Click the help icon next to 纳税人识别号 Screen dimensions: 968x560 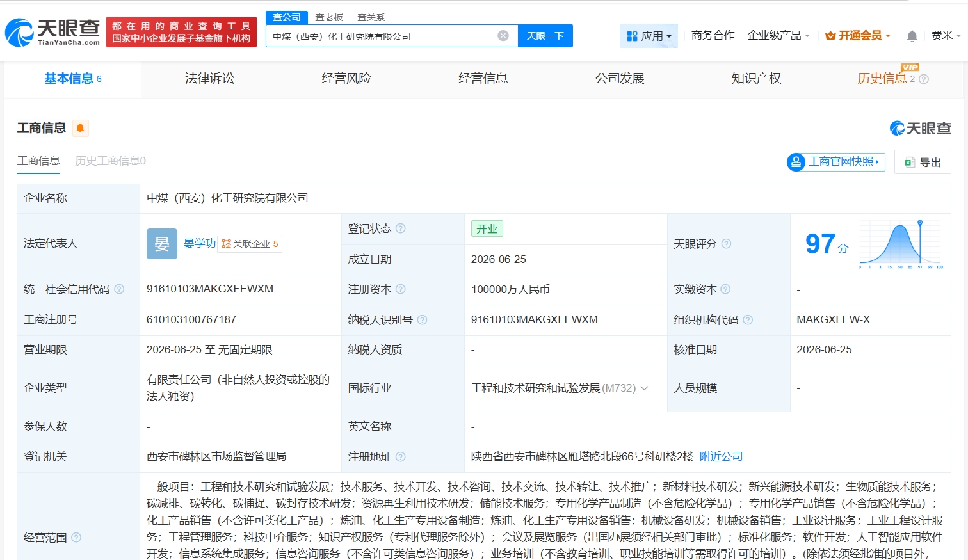tap(422, 320)
